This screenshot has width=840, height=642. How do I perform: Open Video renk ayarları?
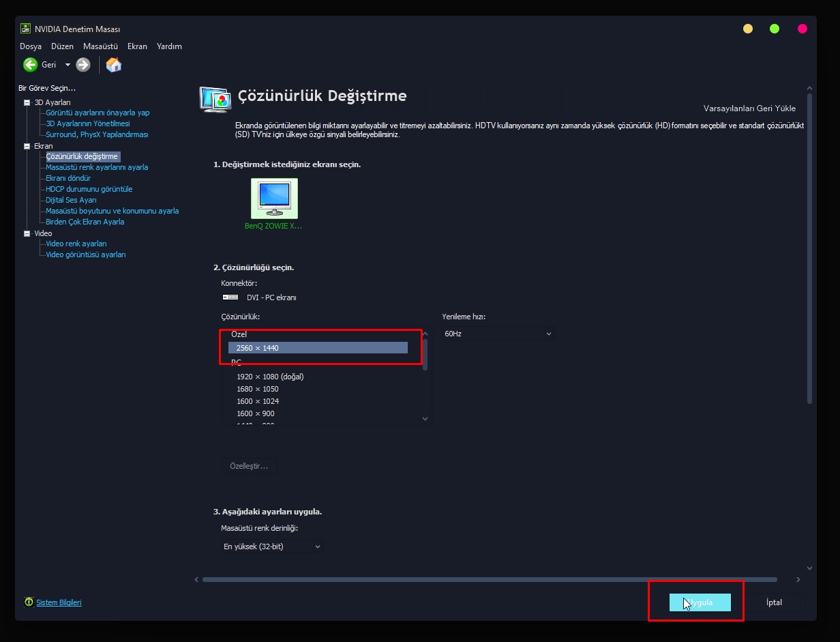tap(76, 244)
